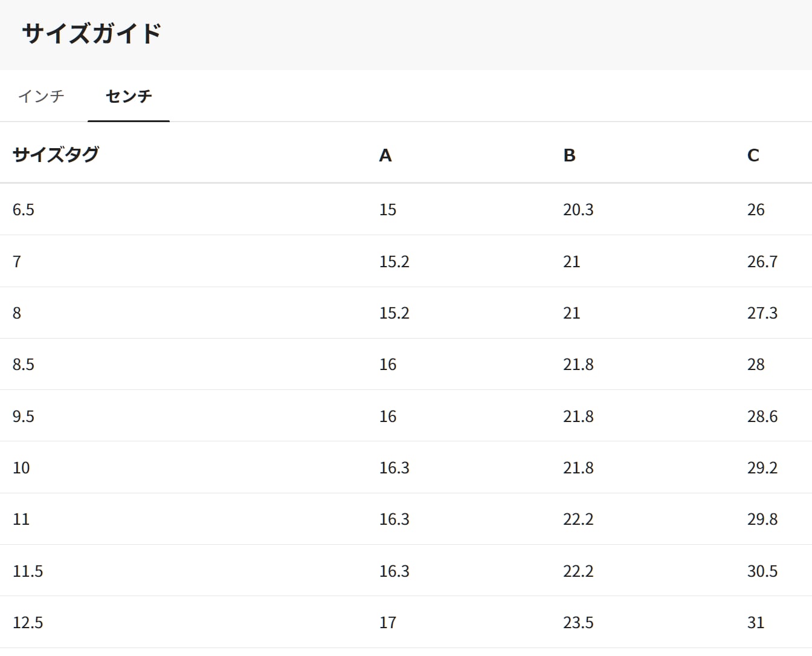Image resolution: width=812 pixels, height=656 pixels.
Task: Select size tag 10 cell
Action: pyautogui.click(x=21, y=468)
